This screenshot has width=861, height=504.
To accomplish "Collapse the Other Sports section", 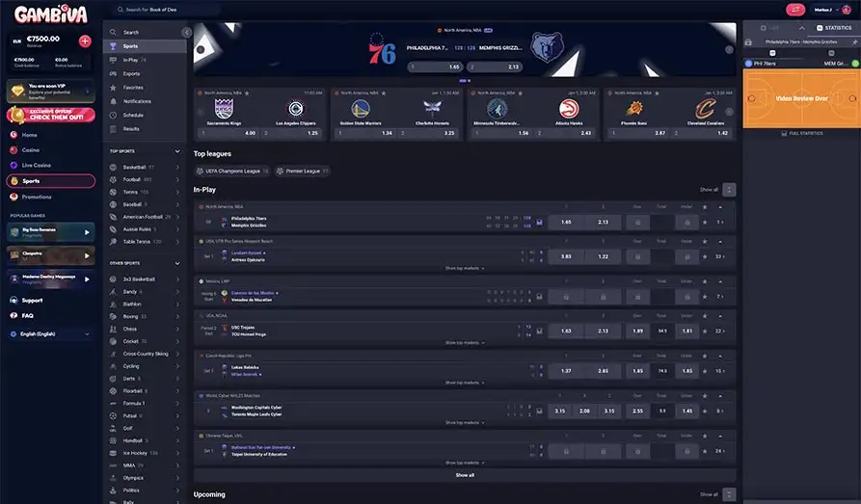I will coord(177,263).
